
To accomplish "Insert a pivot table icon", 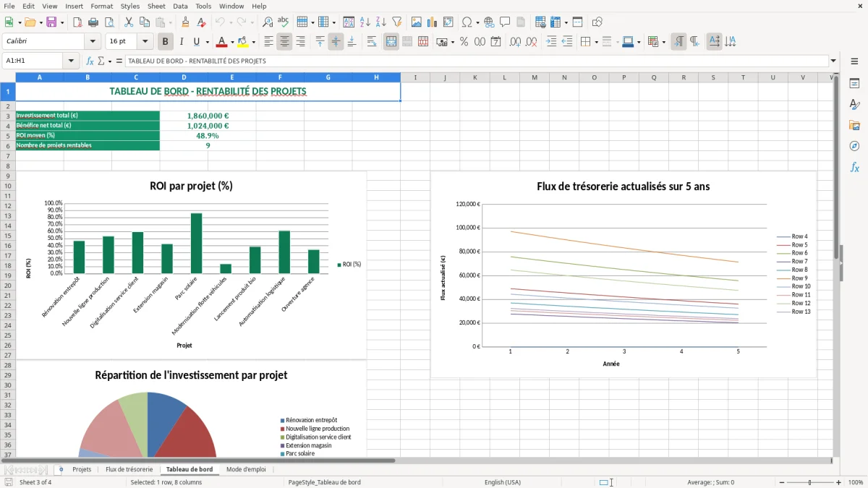I will (x=448, y=22).
